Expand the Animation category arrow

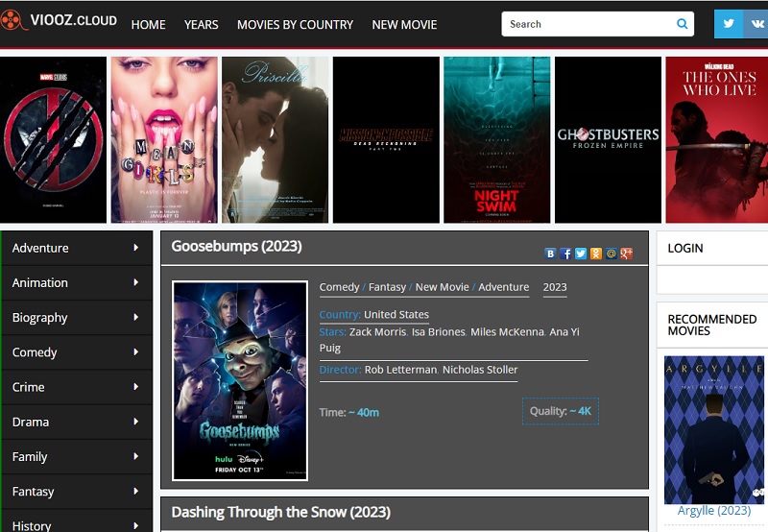coord(135,282)
